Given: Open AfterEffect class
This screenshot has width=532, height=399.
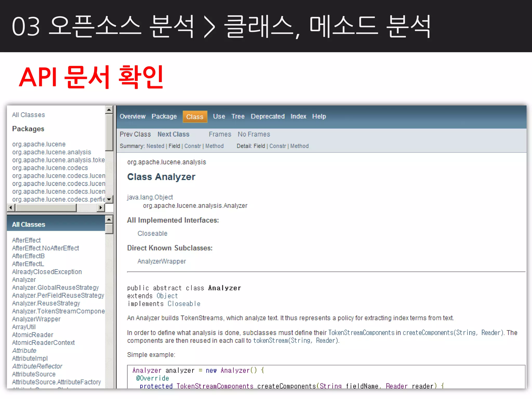Looking at the screenshot, I should [x=26, y=240].
